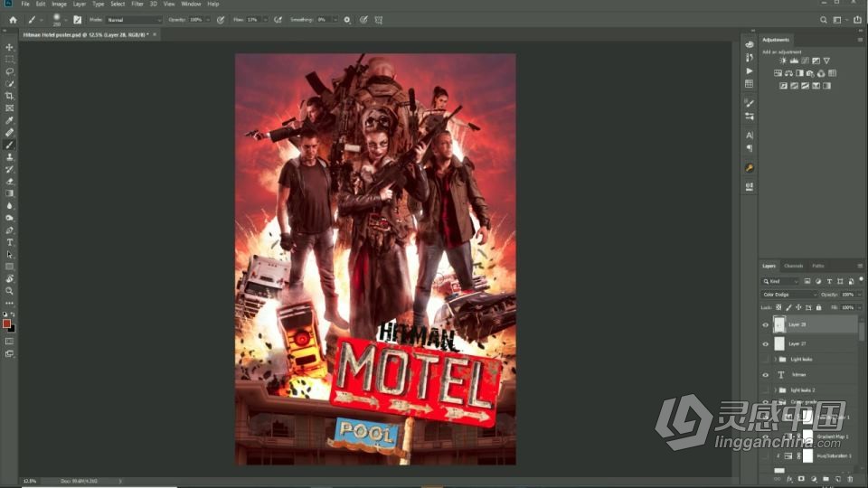
Task: Open search icon at top right
Action: tap(823, 20)
